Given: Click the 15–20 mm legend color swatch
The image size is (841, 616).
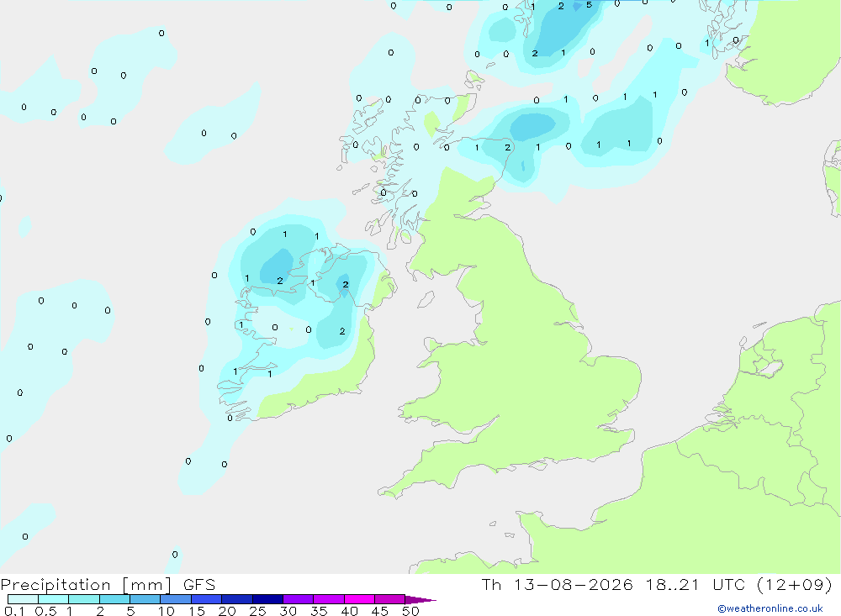Looking at the screenshot, I should point(207,599).
